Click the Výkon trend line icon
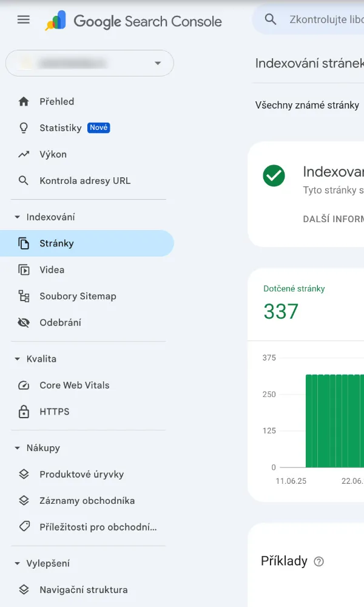This screenshot has width=364, height=607. (24, 154)
